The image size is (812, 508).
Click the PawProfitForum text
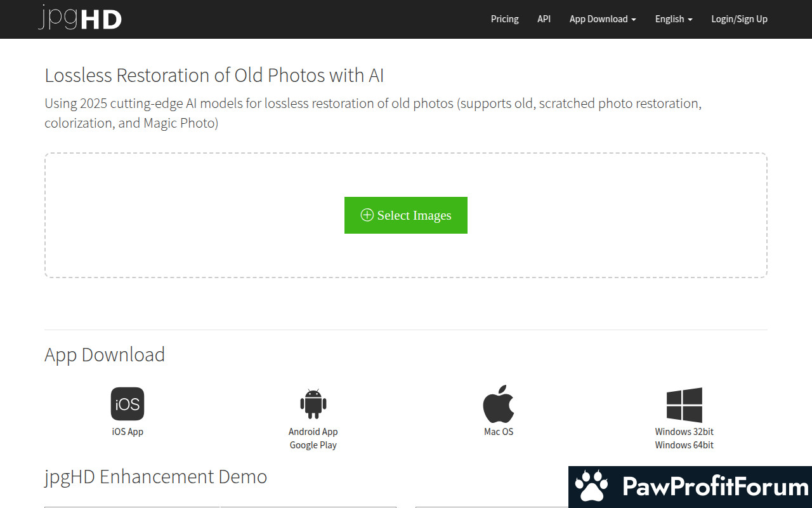tap(715, 487)
